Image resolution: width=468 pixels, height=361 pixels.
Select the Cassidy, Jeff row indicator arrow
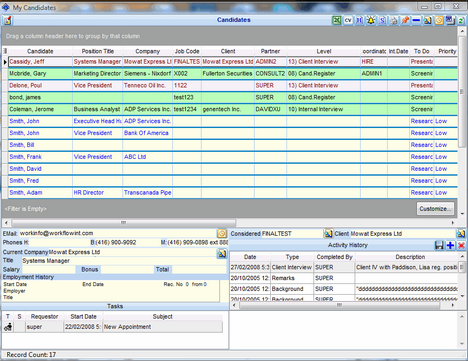5,62
